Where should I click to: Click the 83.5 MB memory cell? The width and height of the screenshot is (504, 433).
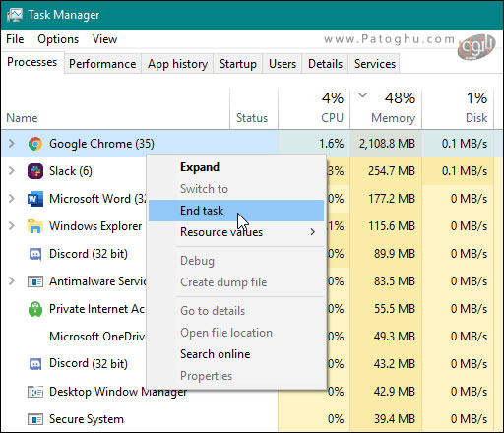click(x=386, y=281)
